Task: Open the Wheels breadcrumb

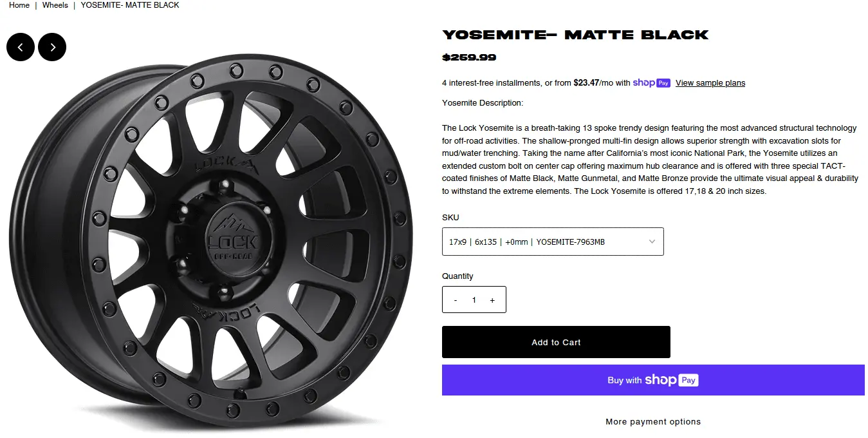Action: coord(55,5)
